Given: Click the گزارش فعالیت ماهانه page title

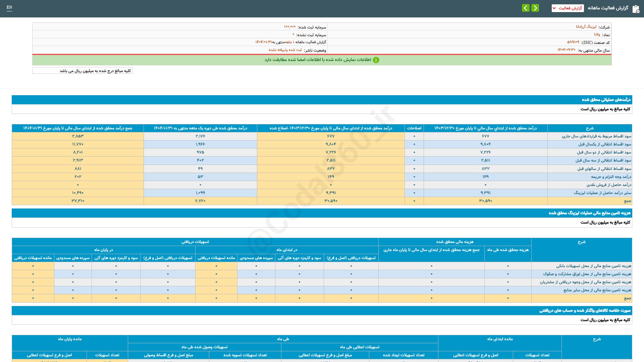Looking at the screenshot, I should click(x=608, y=8).
